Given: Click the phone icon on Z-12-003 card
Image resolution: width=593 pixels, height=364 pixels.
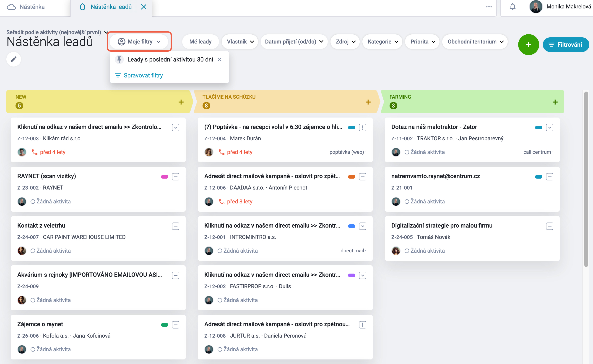Looking at the screenshot, I should [x=35, y=152].
